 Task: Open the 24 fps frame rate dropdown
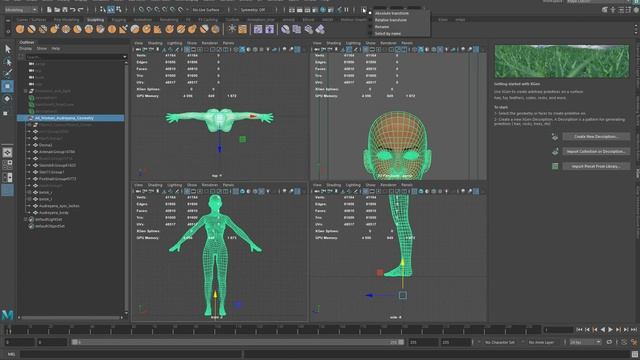585,342
